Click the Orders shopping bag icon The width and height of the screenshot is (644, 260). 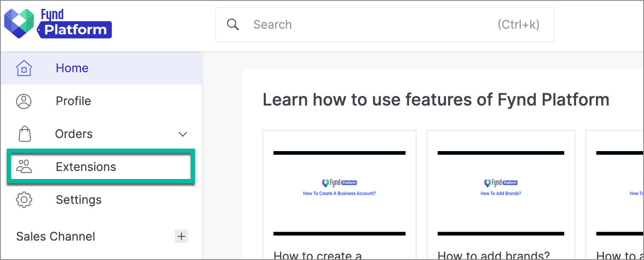pos(24,134)
